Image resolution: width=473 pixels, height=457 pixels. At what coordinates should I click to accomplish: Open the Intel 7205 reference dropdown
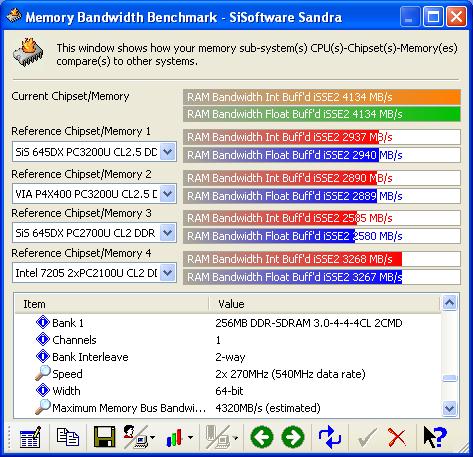[x=168, y=273]
